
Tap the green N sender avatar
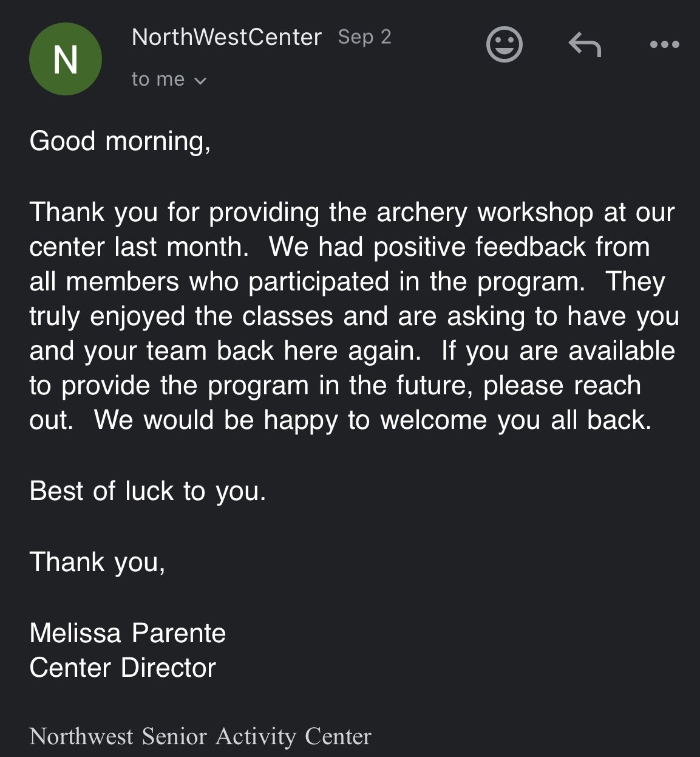tap(66, 59)
